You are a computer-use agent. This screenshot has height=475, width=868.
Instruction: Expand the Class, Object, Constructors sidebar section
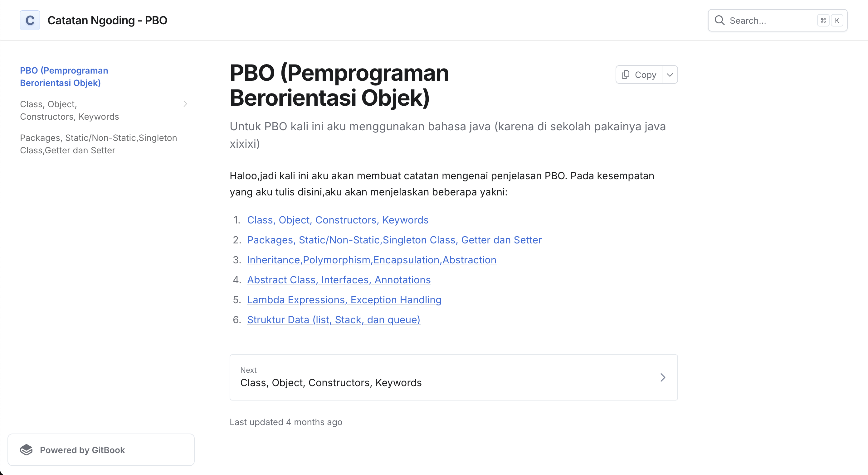pyautogui.click(x=185, y=104)
